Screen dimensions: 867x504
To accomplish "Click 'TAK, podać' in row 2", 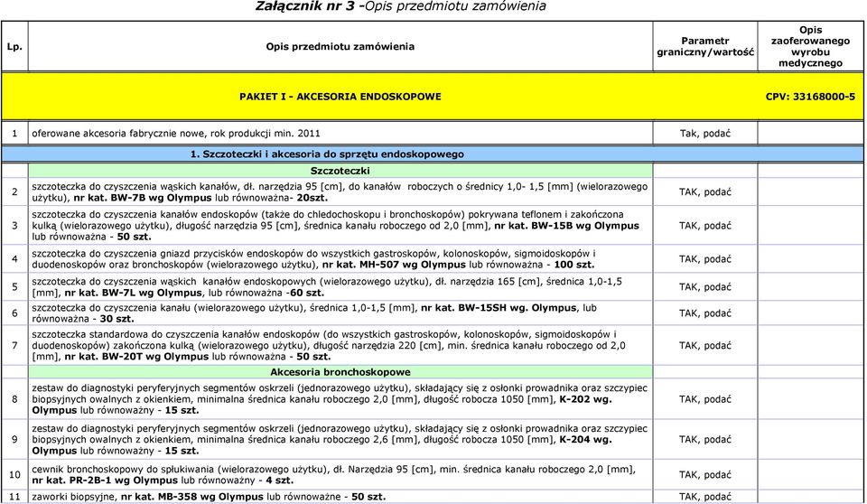I will (705, 192).
